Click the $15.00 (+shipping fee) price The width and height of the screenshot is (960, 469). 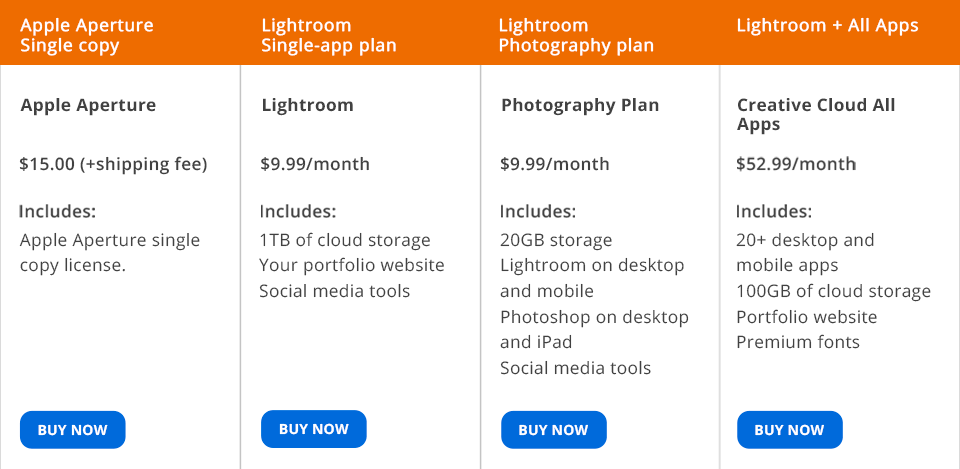click(x=113, y=164)
